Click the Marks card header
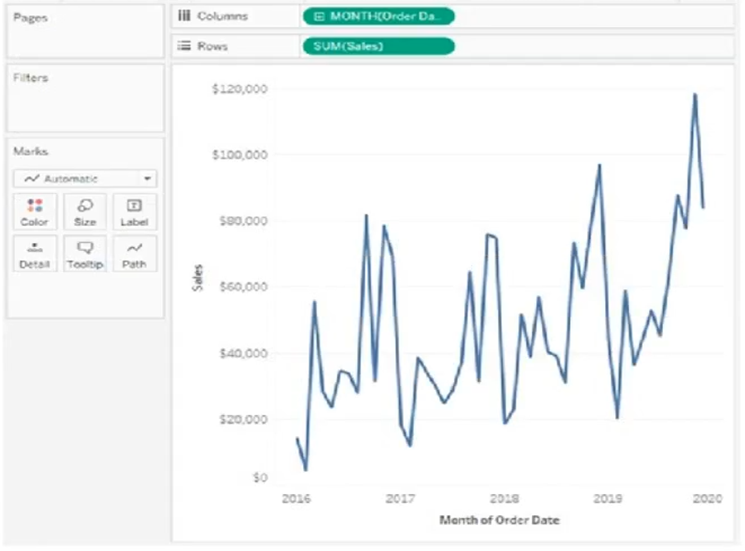Image resolution: width=745 pixels, height=551 pixels. (31, 151)
